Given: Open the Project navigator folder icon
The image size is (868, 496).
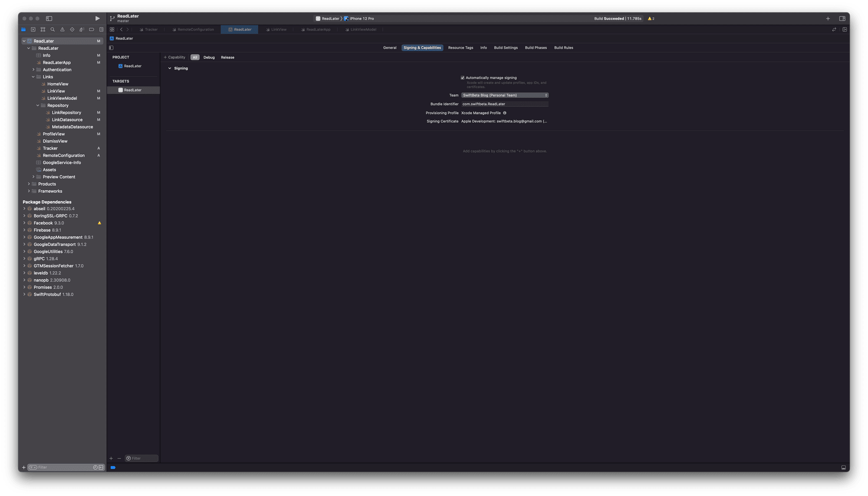Looking at the screenshot, I should (x=23, y=29).
